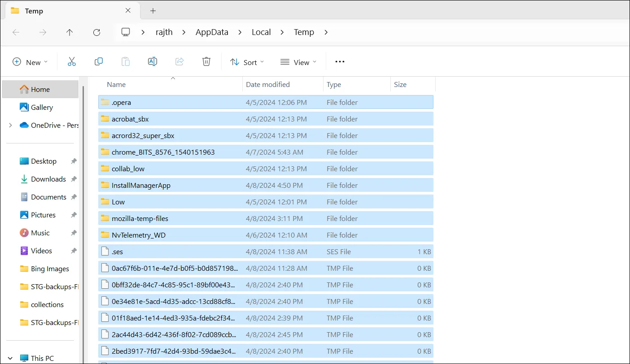Add a new tab with plus button
Image resolution: width=630 pixels, height=364 pixels.
[153, 11]
